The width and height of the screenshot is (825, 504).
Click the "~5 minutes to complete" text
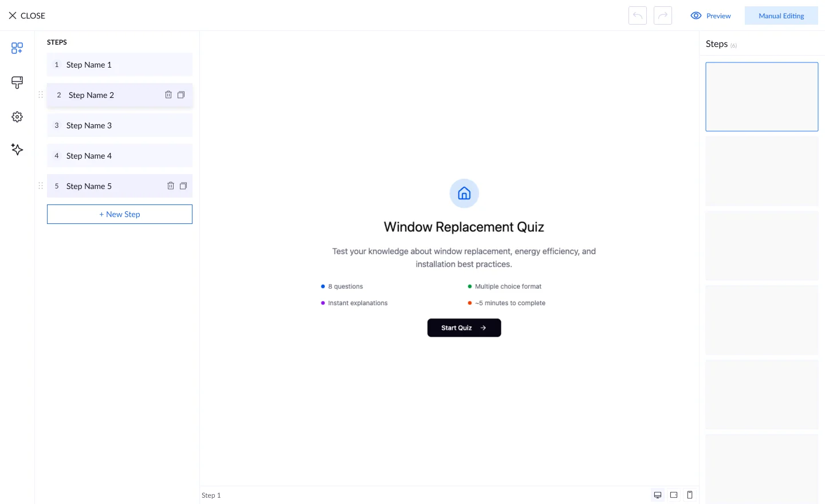(510, 303)
